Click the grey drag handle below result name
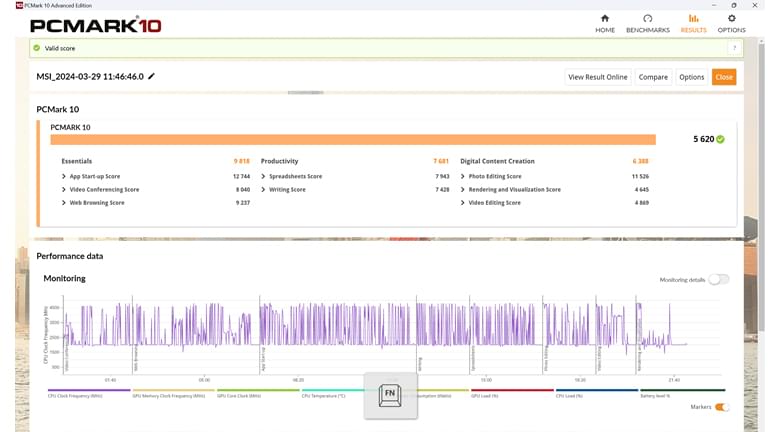This screenshot has width=780, height=432. [305, 93]
